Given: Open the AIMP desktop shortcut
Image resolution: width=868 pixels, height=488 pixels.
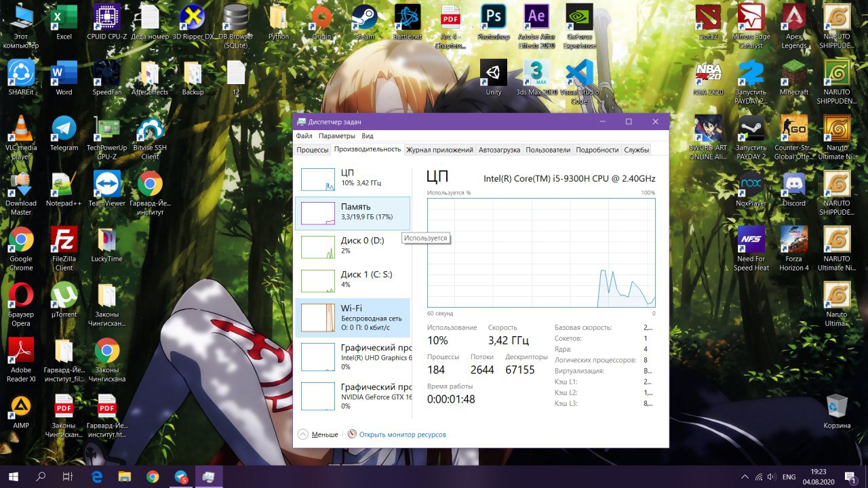Looking at the screenshot, I should click(21, 411).
